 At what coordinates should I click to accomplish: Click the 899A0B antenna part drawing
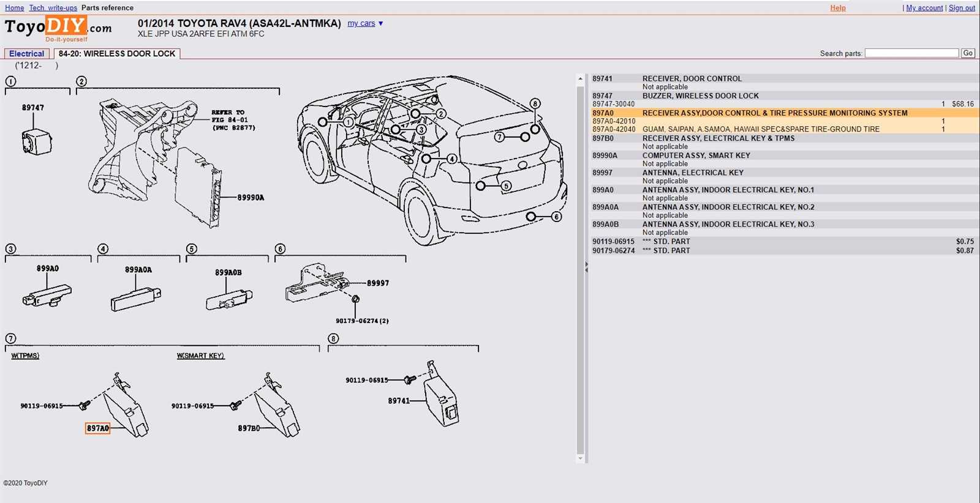point(229,299)
